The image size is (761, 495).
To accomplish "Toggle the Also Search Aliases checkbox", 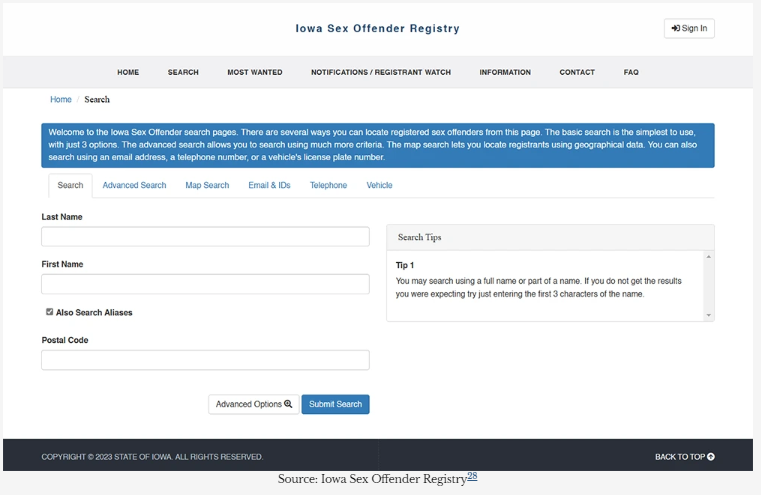I will [x=50, y=312].
